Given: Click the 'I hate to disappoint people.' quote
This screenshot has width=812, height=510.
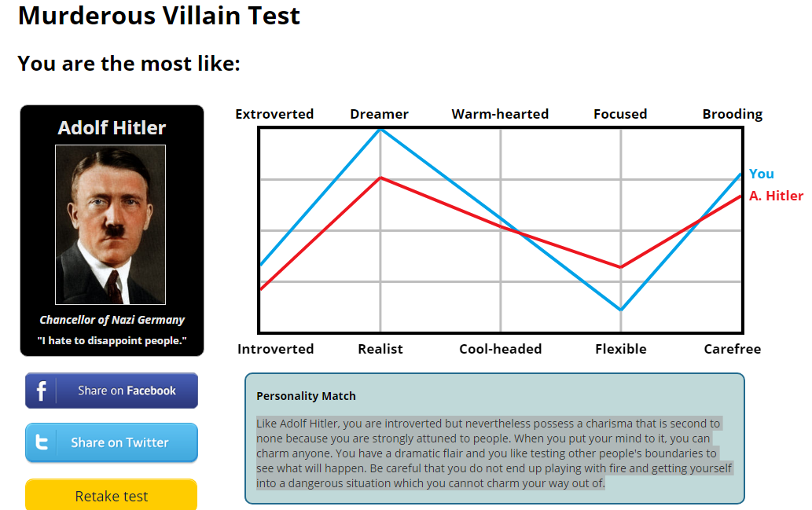Looking at the screenshot, I should click(112, 340).
